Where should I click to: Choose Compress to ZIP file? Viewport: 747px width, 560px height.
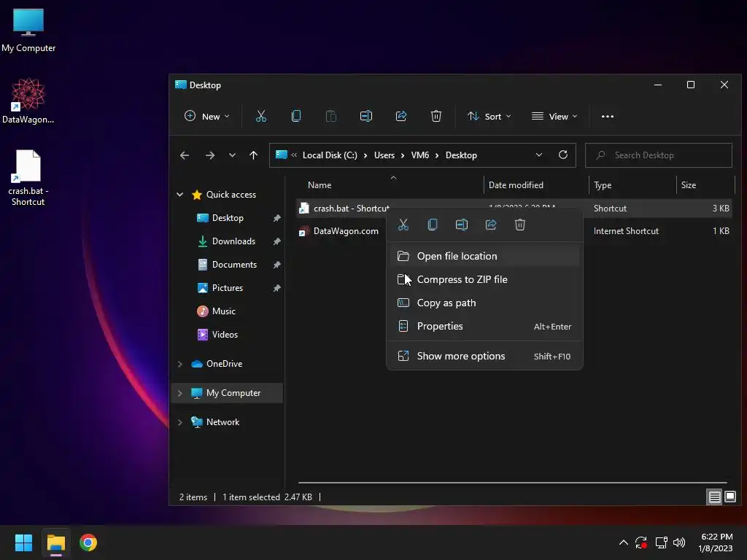coord(484,279)
